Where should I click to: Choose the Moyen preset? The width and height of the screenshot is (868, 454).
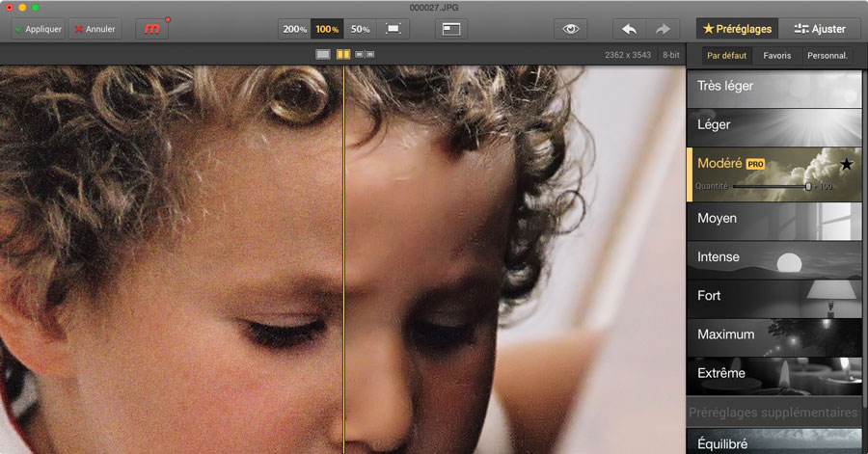tap(773, 221)
